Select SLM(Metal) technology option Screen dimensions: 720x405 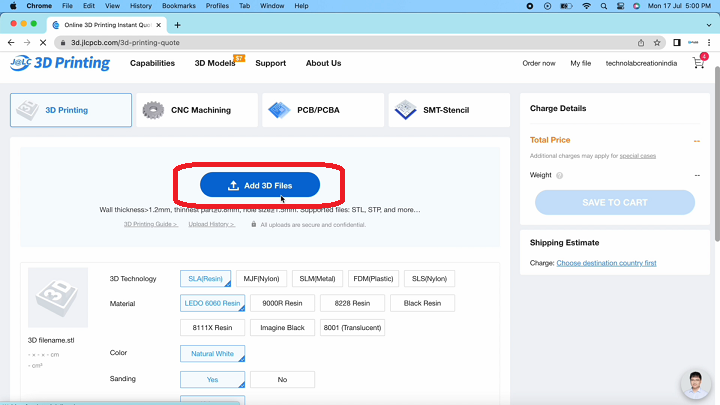[x=317, y=279]
